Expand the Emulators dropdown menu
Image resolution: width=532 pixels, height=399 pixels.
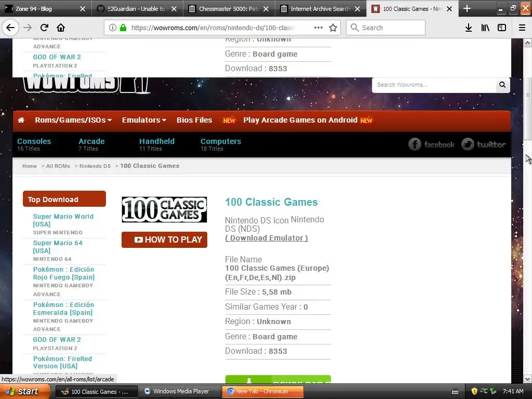[x=144, y=120]
